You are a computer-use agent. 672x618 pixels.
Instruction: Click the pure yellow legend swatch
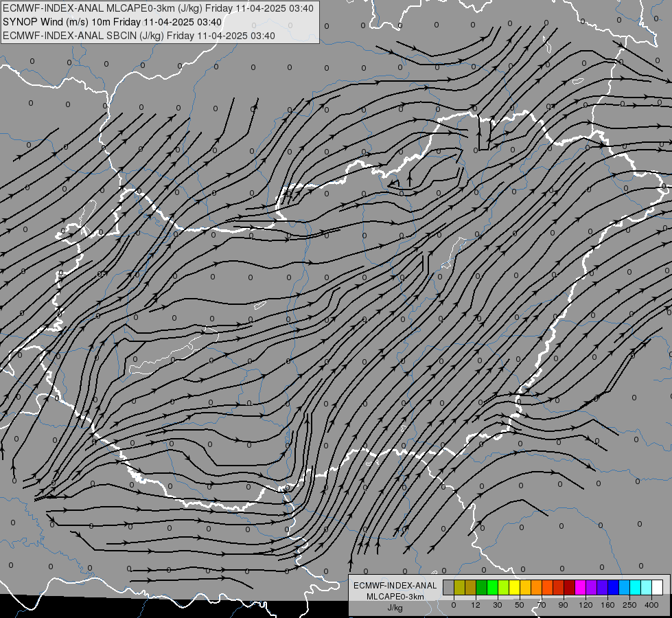(515, 587)
